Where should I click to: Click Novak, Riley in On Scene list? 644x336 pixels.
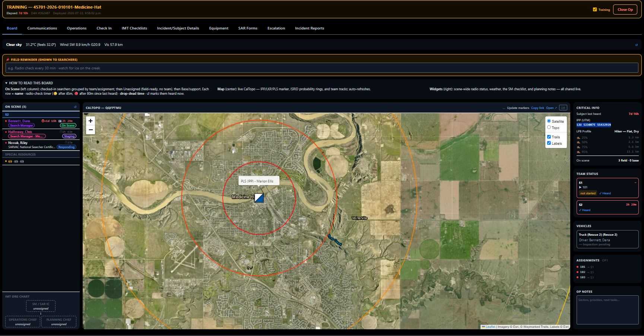pos(18,143)
